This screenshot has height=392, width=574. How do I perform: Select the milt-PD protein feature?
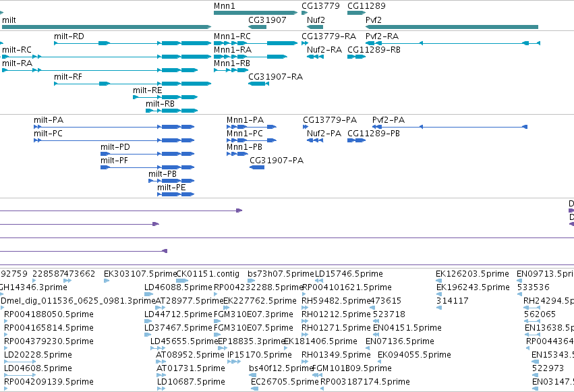click(x=148, y=154)
